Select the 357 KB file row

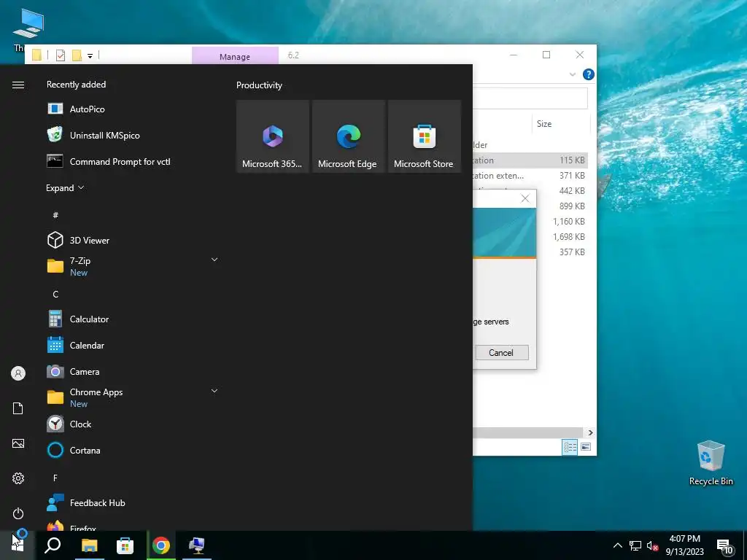(562, 252)
